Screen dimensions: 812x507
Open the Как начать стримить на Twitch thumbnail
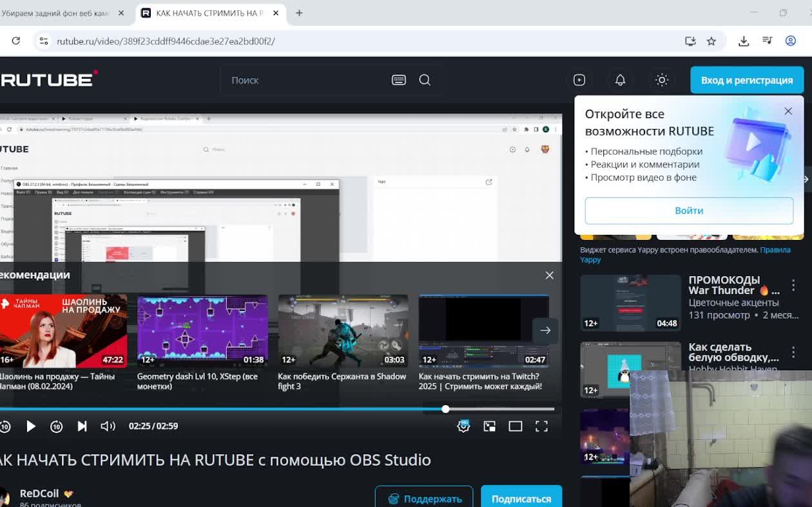[484, 331]
